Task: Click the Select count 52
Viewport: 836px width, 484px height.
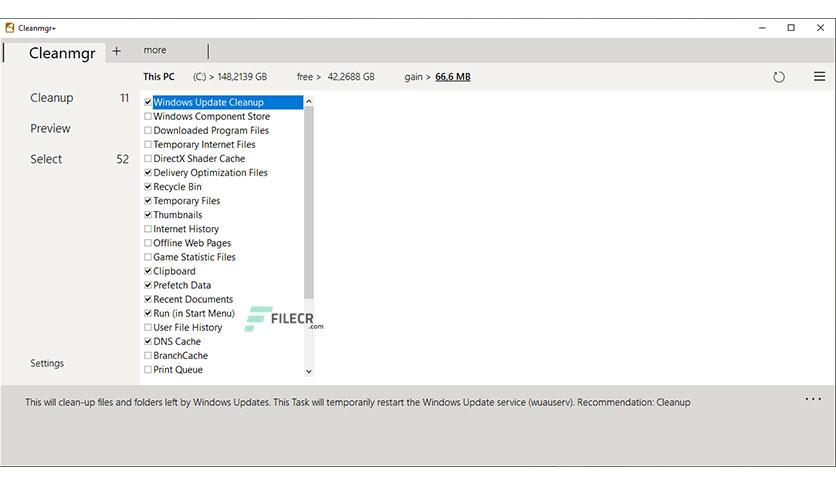Action: tap(123, 159)
